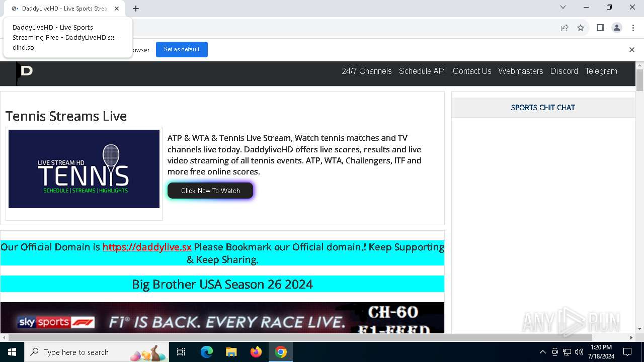Screen dimensions: 644x362
Task: Open File Explorer from the taskbar
Action: click(x=231, y=352)
